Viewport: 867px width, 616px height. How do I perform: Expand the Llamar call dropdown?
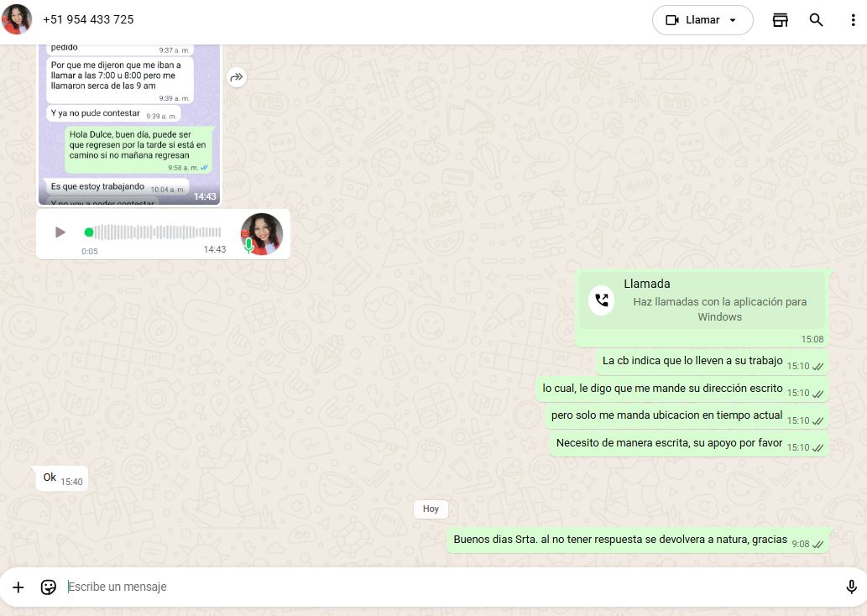(x=733, y=20)
